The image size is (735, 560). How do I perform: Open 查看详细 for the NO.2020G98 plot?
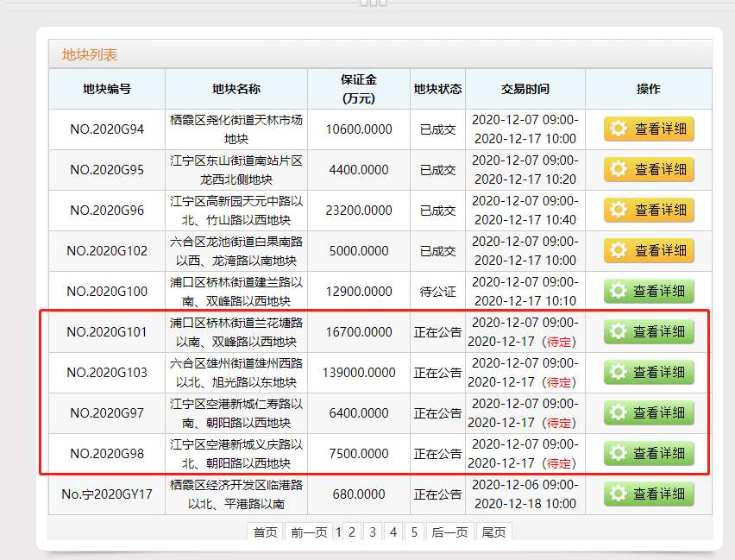[648, 453]
